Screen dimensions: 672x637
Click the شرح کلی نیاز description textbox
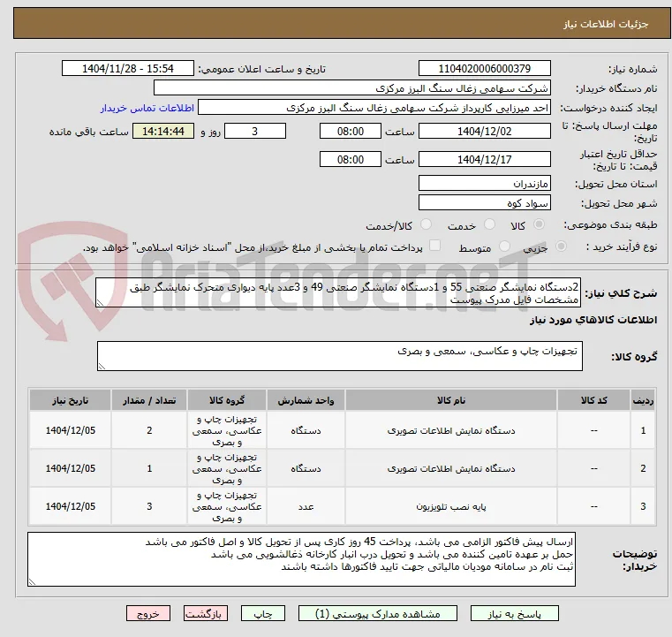point(338,292)
